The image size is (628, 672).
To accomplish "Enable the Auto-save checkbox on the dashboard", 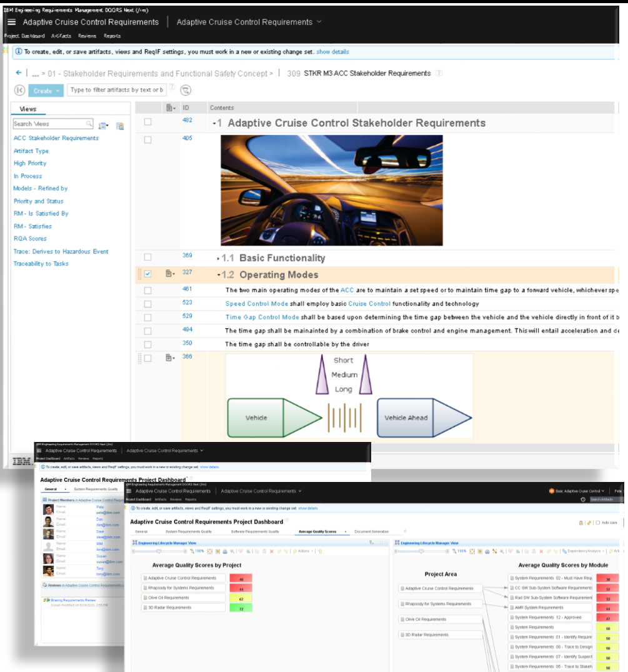I will coord(598,523).
